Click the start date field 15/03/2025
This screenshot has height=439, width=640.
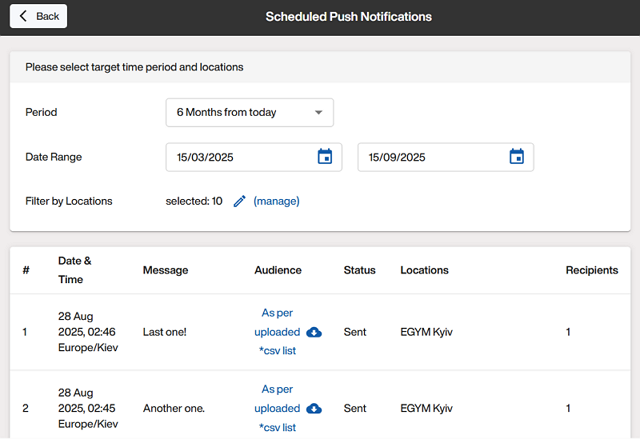pos(240,157)
